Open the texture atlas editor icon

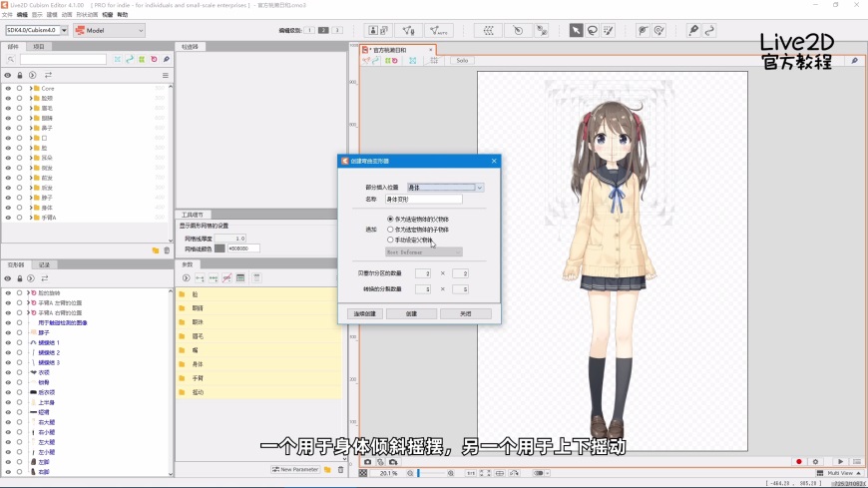pos(379,31)
